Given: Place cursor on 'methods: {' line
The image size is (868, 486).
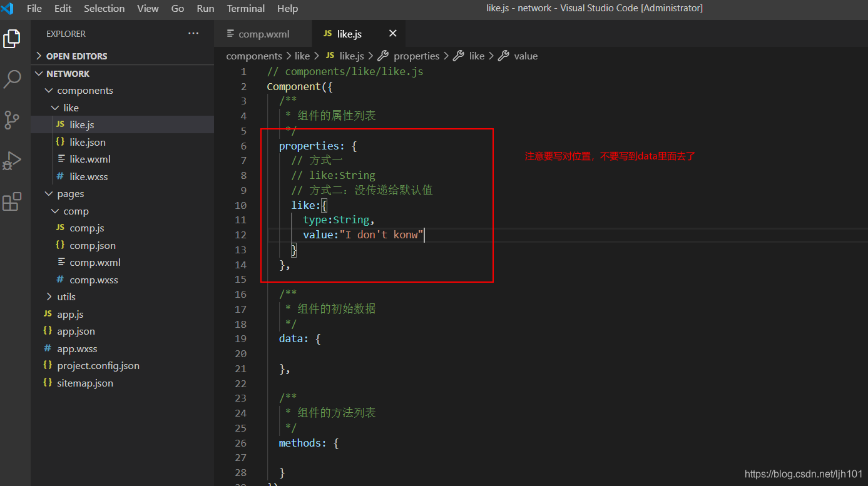Looking at the screenshot, I should click(309, 443).
